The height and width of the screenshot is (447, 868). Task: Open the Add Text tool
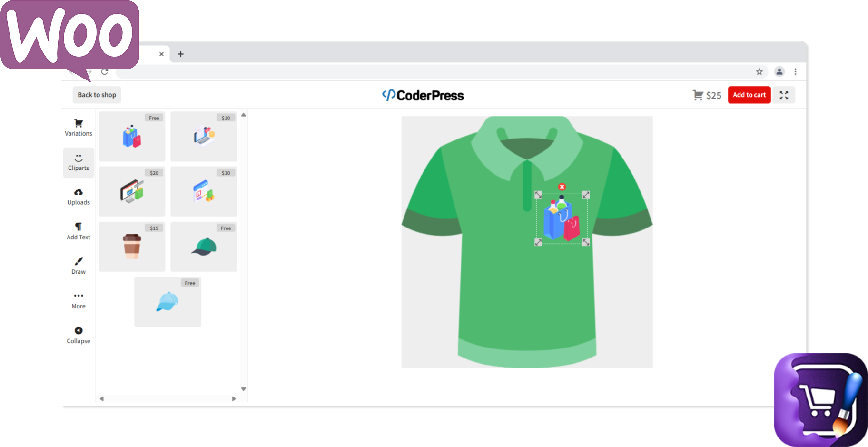pyautogui.click(x=78, y=230)
